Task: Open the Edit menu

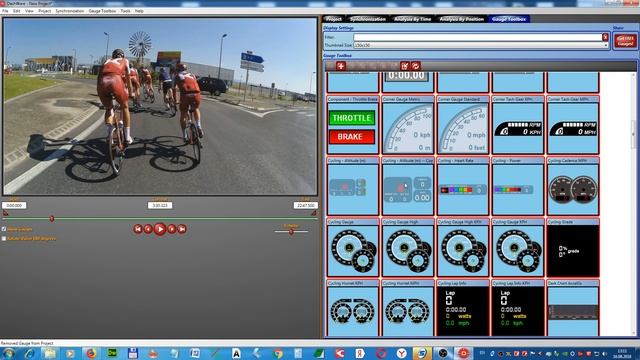Action: pyautogui.click(x=17, y=11)
